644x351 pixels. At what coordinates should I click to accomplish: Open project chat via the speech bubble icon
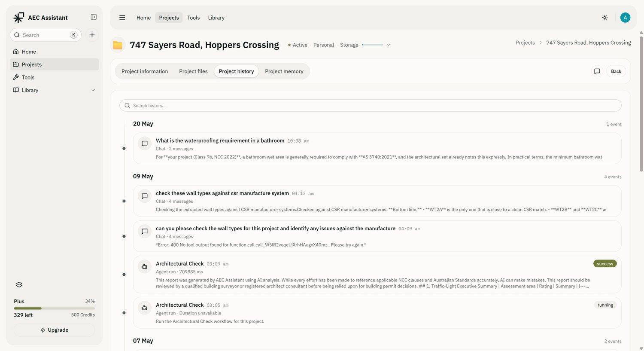click(597, 71)
